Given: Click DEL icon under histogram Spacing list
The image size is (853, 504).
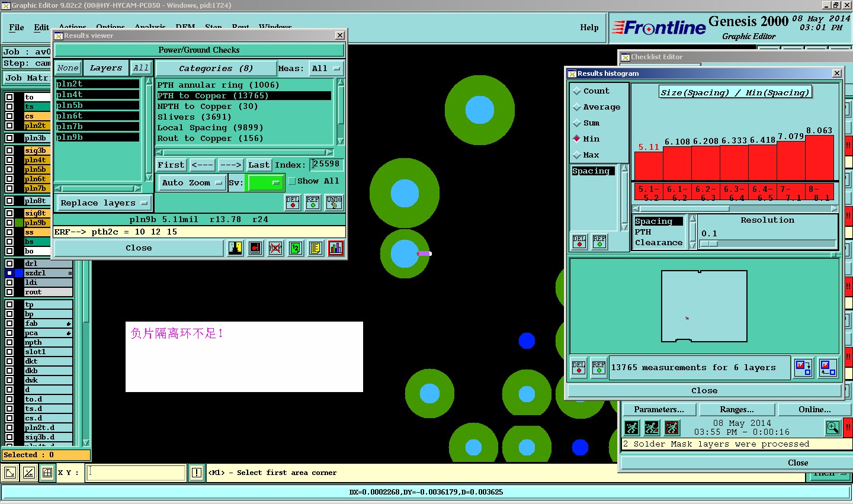Looking at the screenshot, I should [x=579, y=241].
